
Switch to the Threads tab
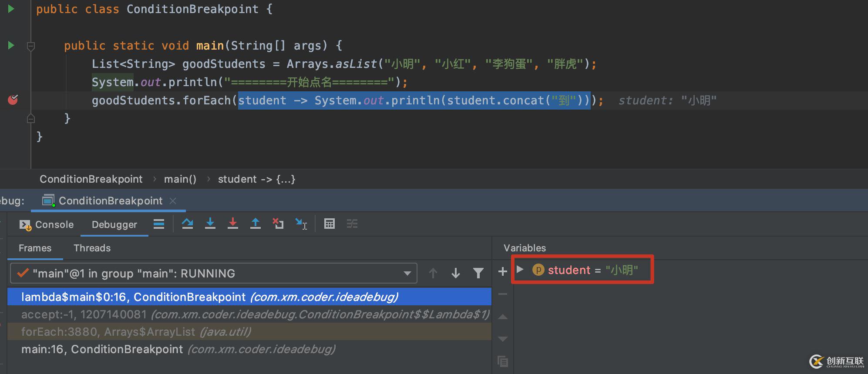click(92, 248)
